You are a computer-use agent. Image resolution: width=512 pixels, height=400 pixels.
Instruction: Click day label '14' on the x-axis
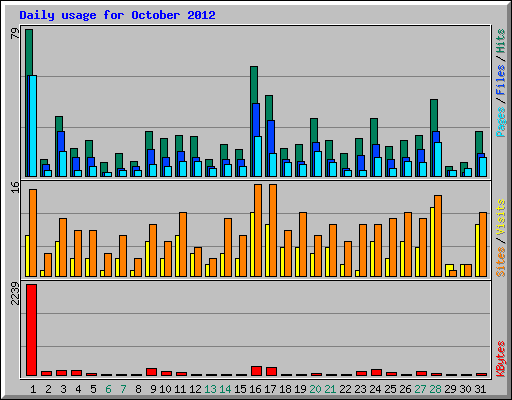(225, 389)
